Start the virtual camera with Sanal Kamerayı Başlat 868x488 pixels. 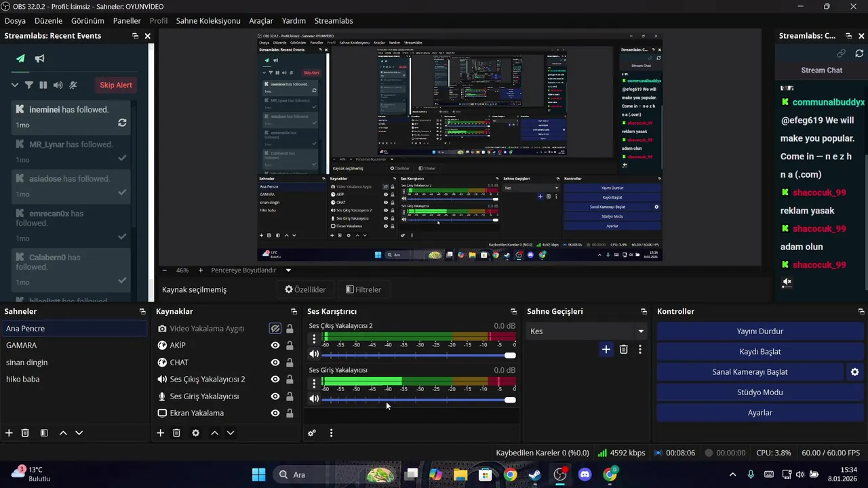750,371
